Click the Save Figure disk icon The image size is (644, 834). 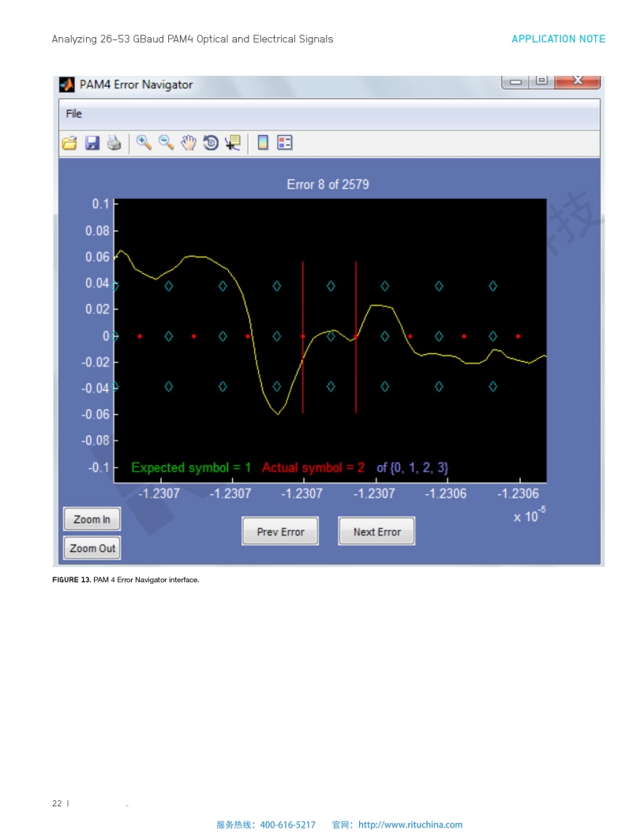coord(92,143)
